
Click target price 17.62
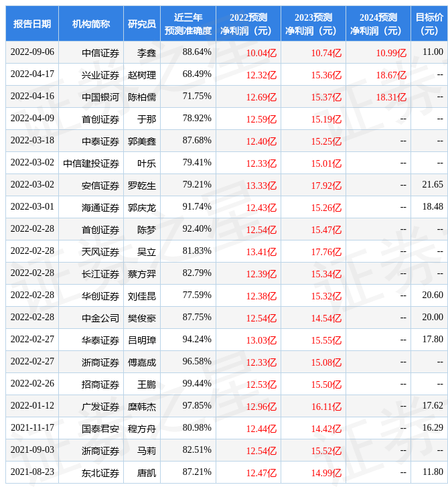coord(433,406)
